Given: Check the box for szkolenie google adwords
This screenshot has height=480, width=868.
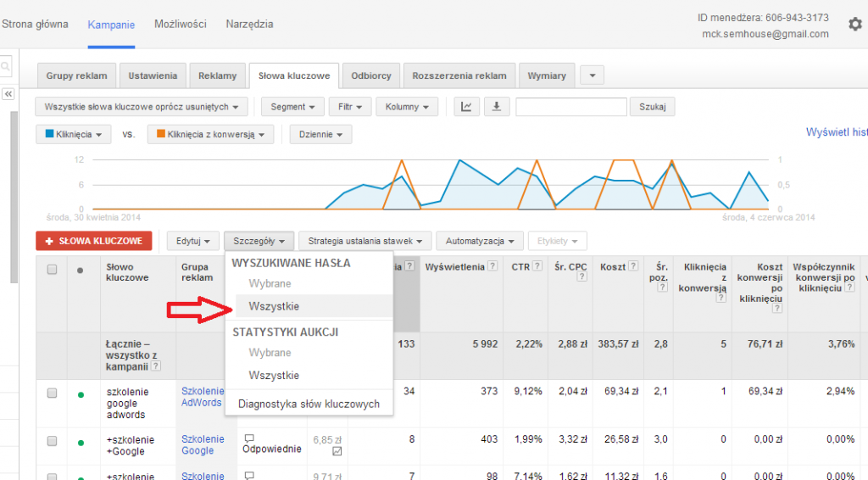Looking at the screenshot, I should (52, 393).
